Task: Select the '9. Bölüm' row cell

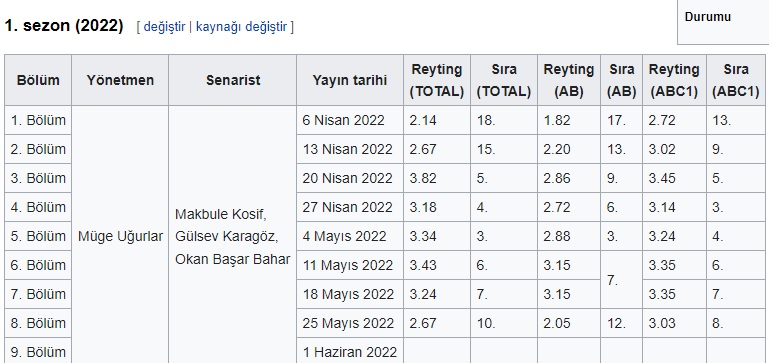Action: pyautogui.click(x=38, y=352)
